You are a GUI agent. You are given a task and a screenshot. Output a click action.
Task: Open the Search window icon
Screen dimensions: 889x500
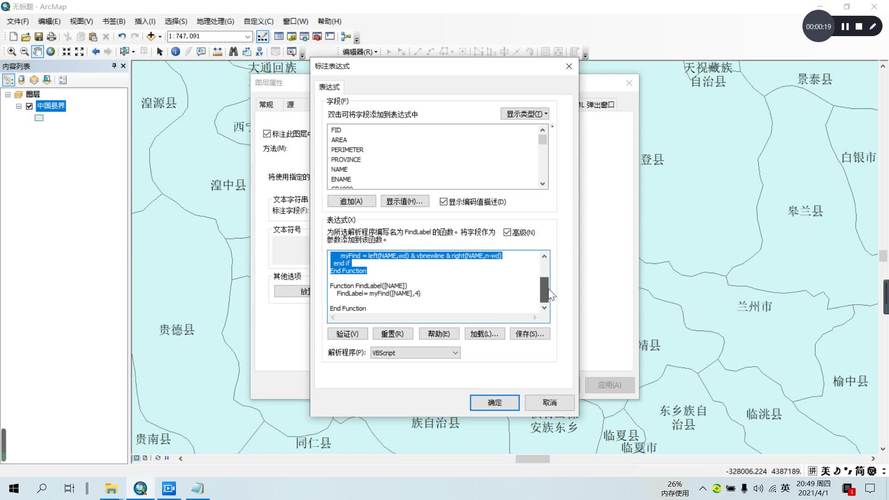point(304,37)
